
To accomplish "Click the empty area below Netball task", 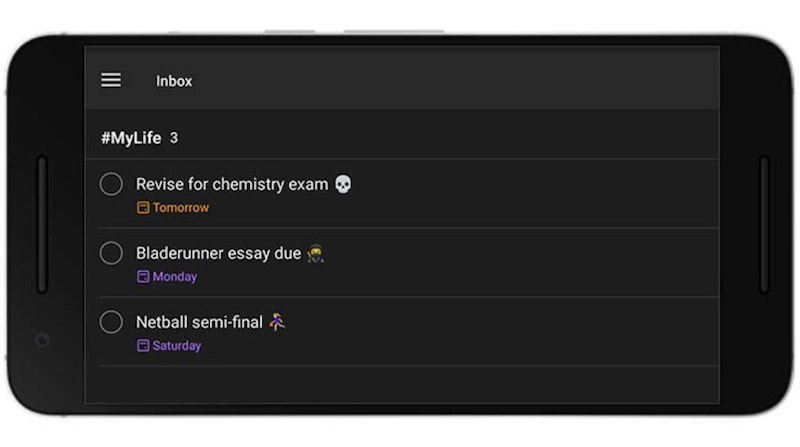I will click(x=402, y=384).
